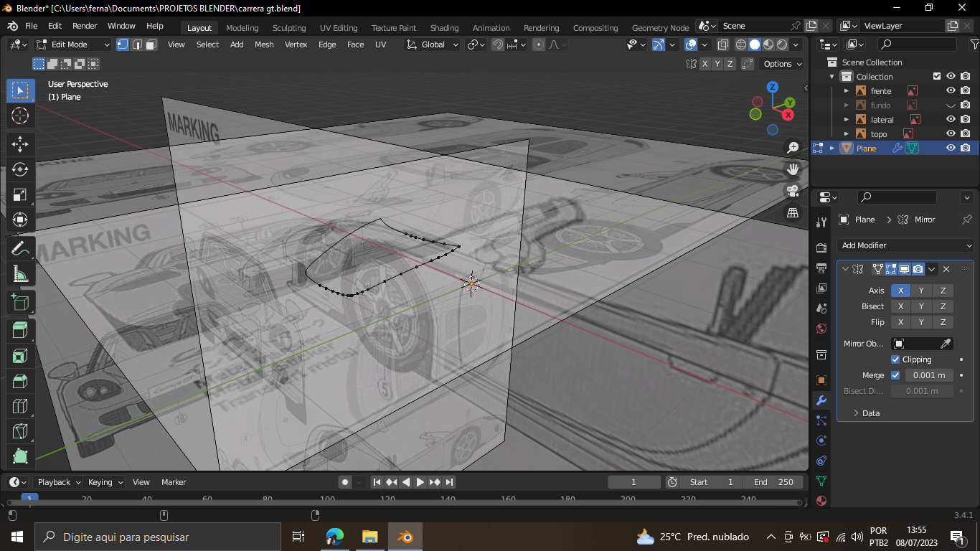Toggle camera view in the viewport
980x551 pixels.
coord(793,191)
